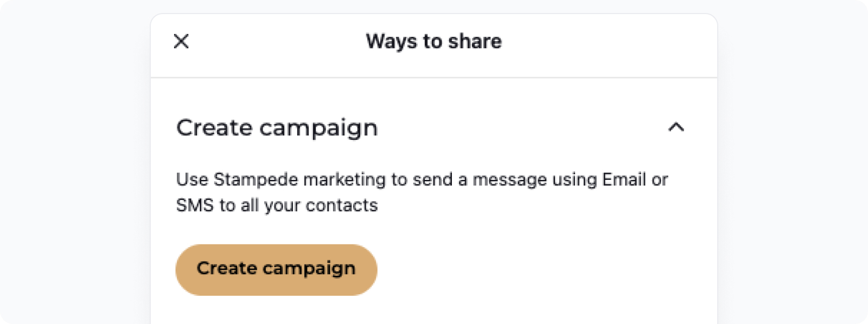Click the 'SMS to all your contacts' line
Viewport: 868px width, 324px height.
pyautogui.click(x=277, y=205)
